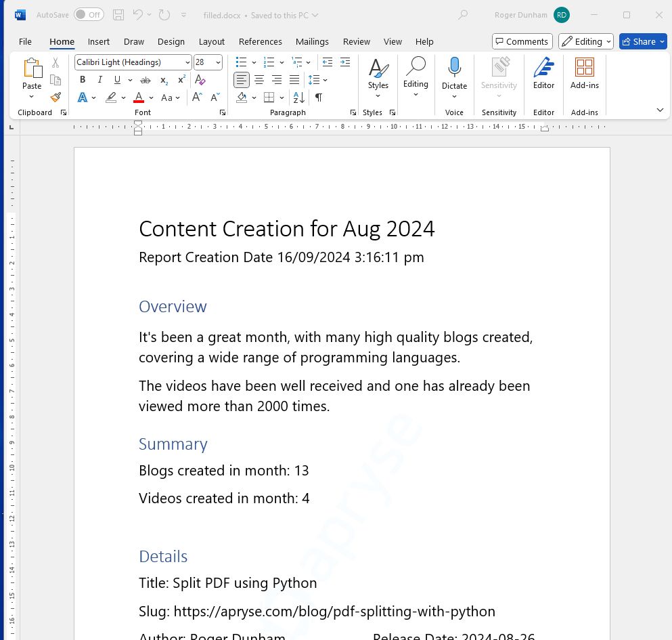The image size is (672, 640).
Task: Toggle left alignment button
Action: tap(242, 80)
